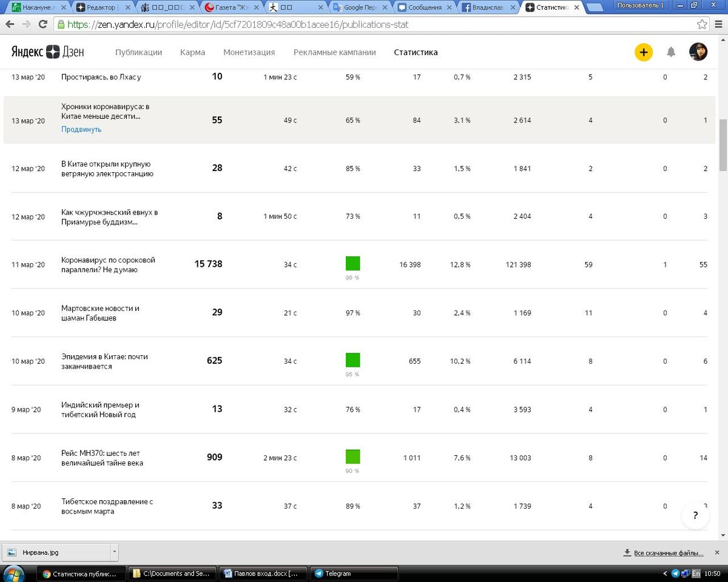The image size is (728, 582).
Task: Open C:\Documents and Se... taskbar item
Action: [173, 573]
